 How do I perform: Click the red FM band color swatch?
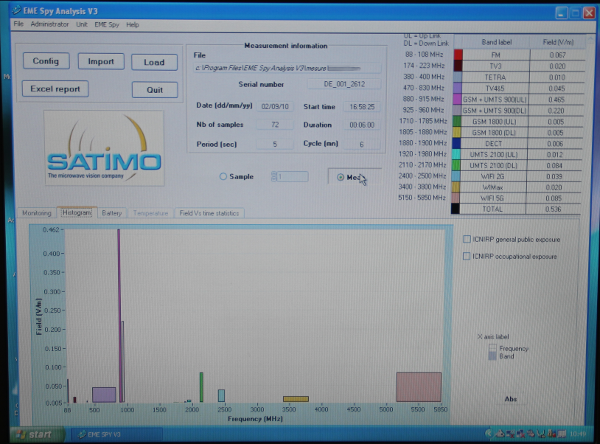pyautogui.click(x=458, y=55)
